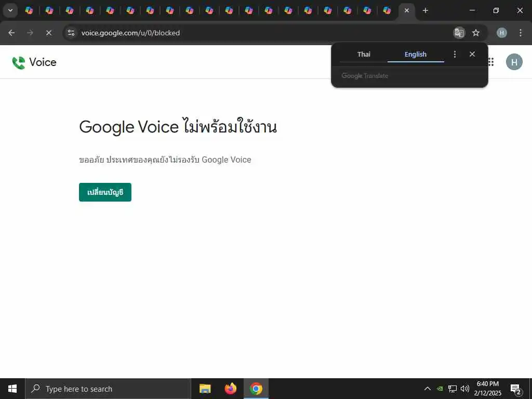Show hidden system tray icons

[428, 389]
